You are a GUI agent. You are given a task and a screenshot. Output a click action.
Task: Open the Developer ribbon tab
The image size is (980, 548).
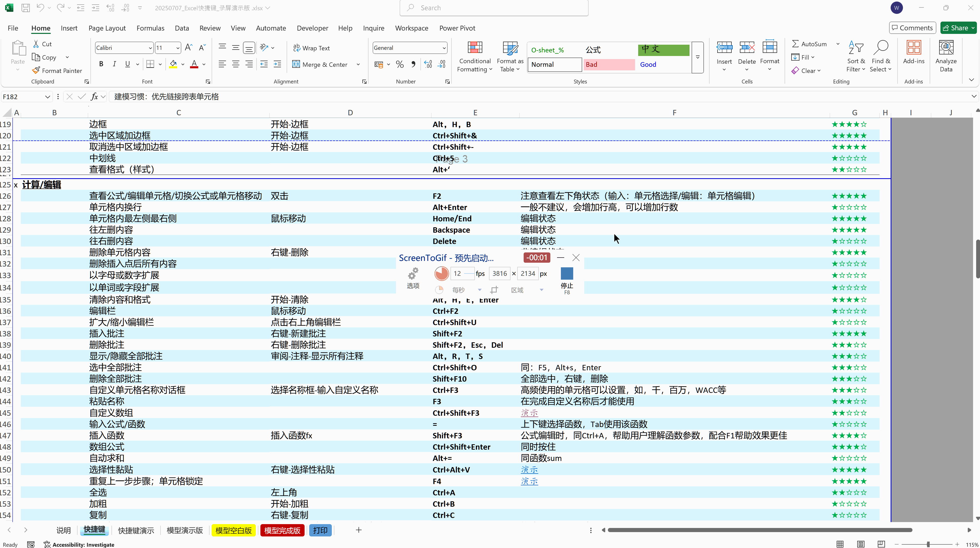312,28
